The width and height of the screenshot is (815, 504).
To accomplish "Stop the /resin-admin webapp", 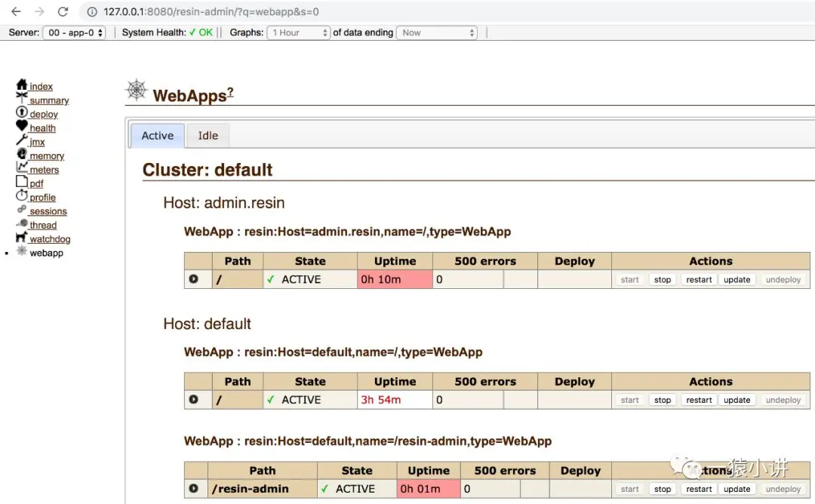I will click(663, 489).
